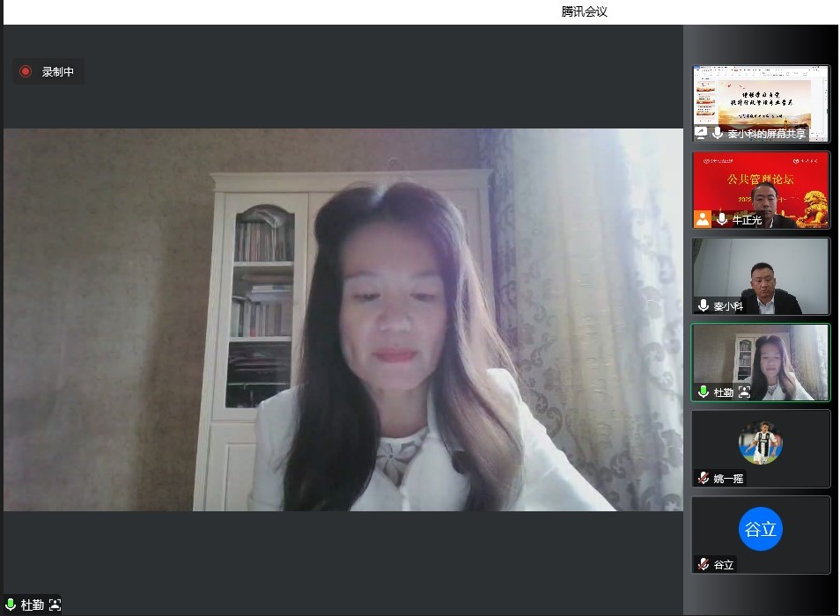
Task: Click the frame icon beside bottom-left 杜勤 name
Action: [55, 605]
